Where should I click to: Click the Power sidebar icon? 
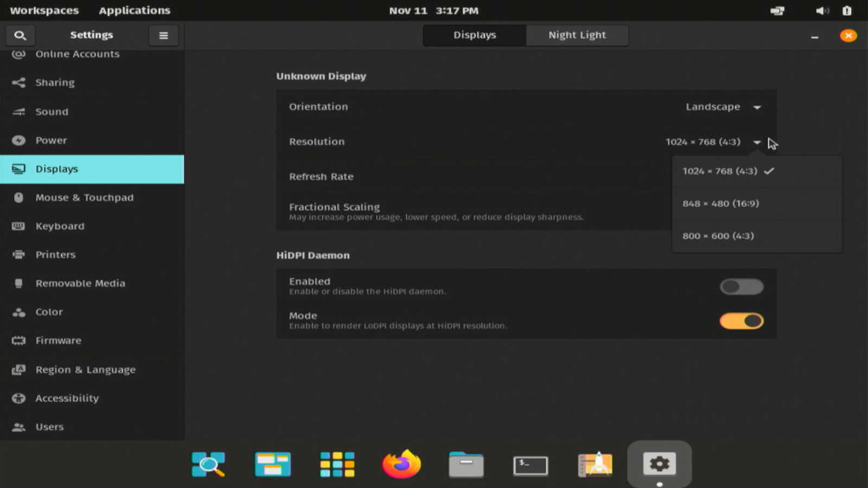(x=18, y=140)
